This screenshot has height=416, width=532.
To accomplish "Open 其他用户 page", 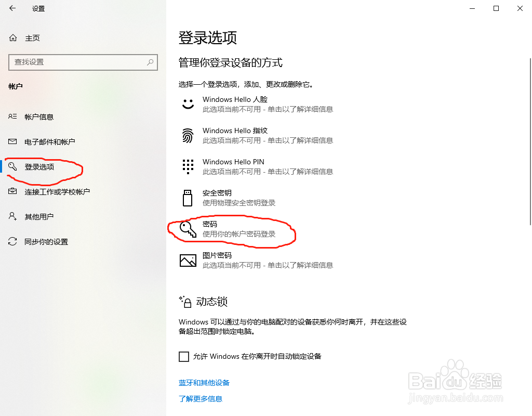I will [39, 217].
